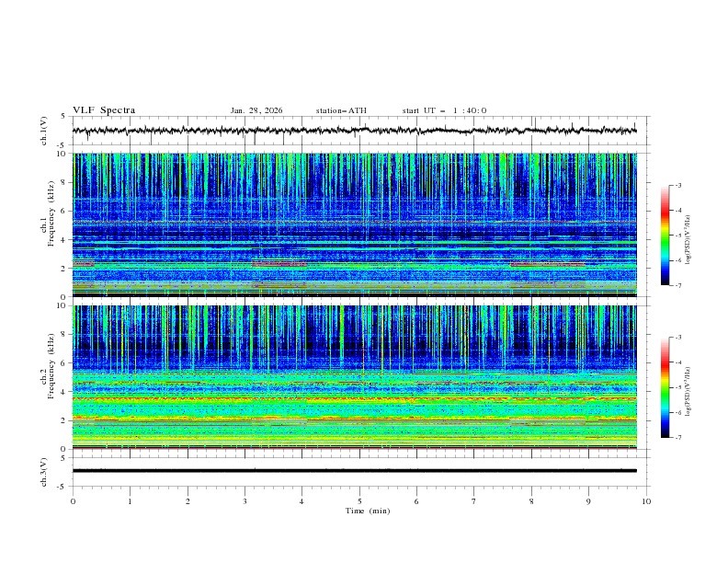The image size is (728, 563).
Task: Click the "ch.2 Frequency (kHz)" axis label
Action: pyautogui.click(x=48, y=367)
